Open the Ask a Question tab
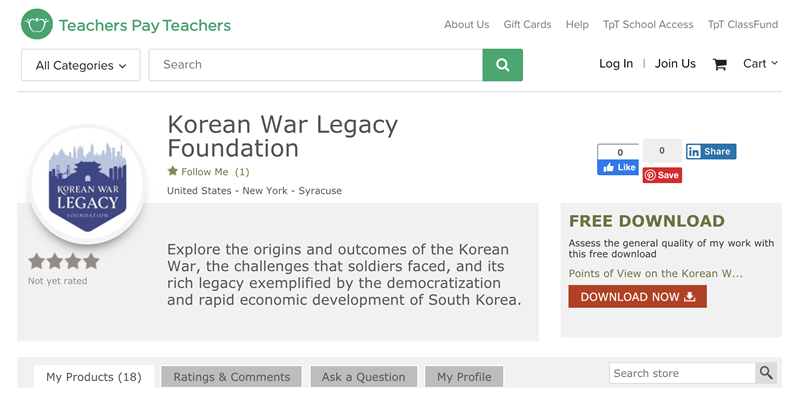This screenshot has height=396, width=800. [363, 377]
